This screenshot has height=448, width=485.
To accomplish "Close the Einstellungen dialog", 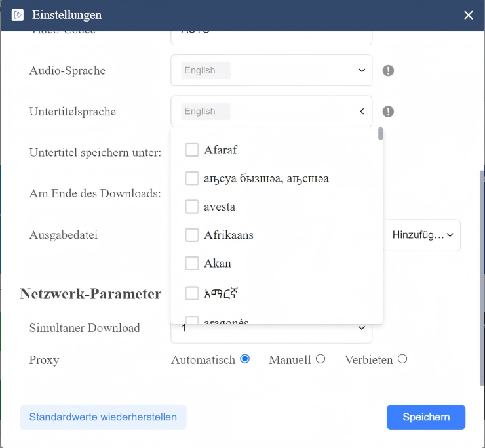I will click(469, 15).
